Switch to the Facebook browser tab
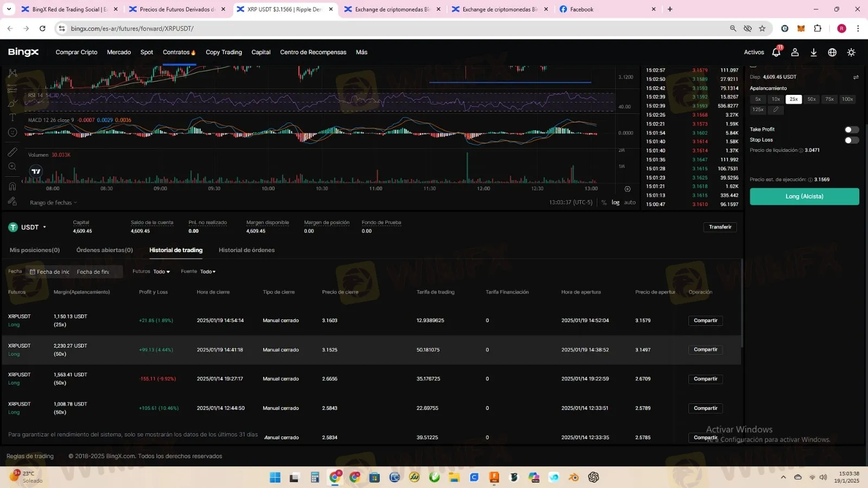 pos(607,9)
